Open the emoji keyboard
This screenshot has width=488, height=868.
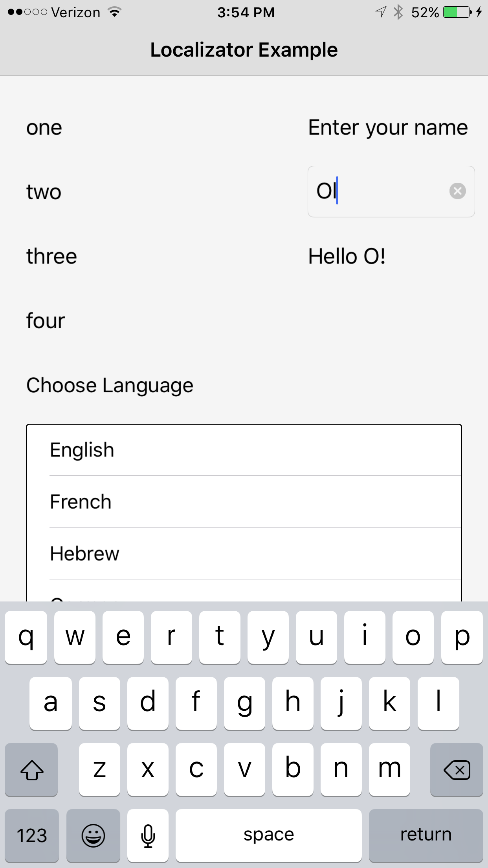(93, 835)
